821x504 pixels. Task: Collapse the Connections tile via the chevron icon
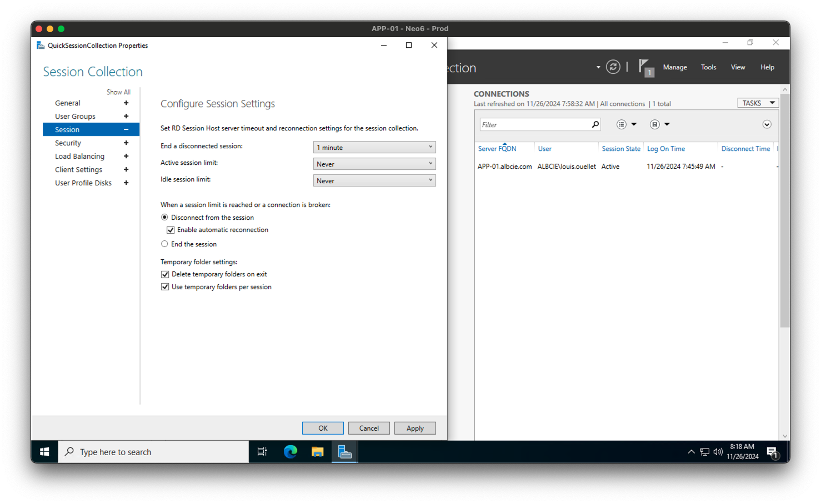point(767,124)
